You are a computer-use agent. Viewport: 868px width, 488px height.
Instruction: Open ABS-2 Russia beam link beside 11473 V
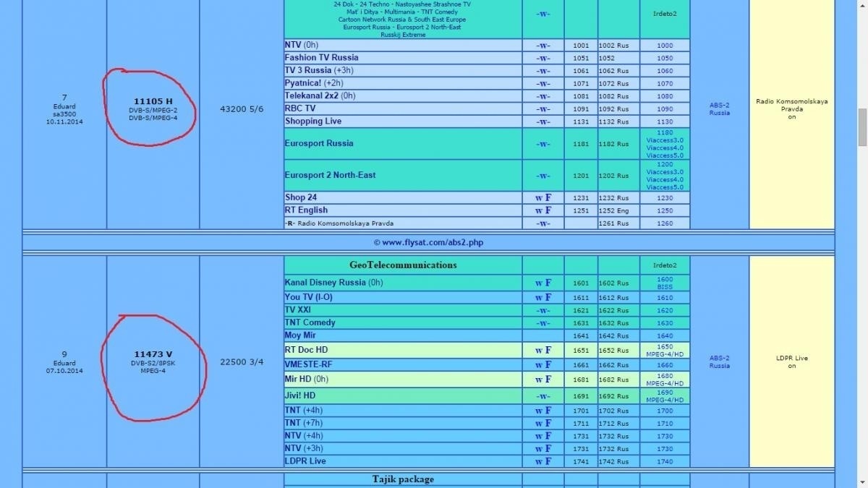point(720,361)
